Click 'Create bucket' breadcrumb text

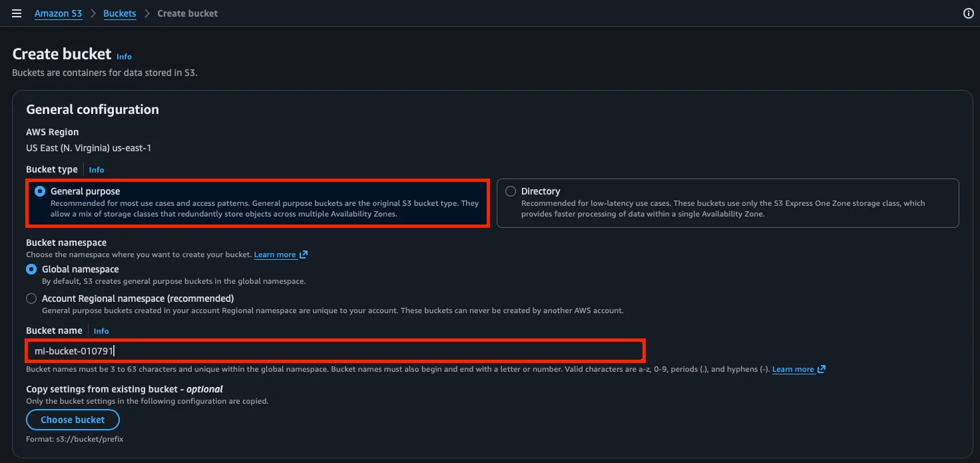coord(188,13)
